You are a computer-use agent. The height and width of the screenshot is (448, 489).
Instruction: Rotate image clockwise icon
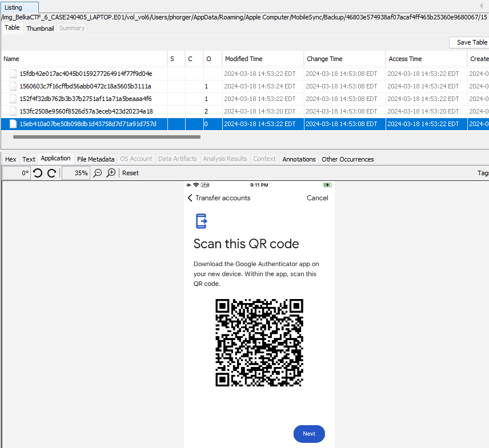[52, 173]
